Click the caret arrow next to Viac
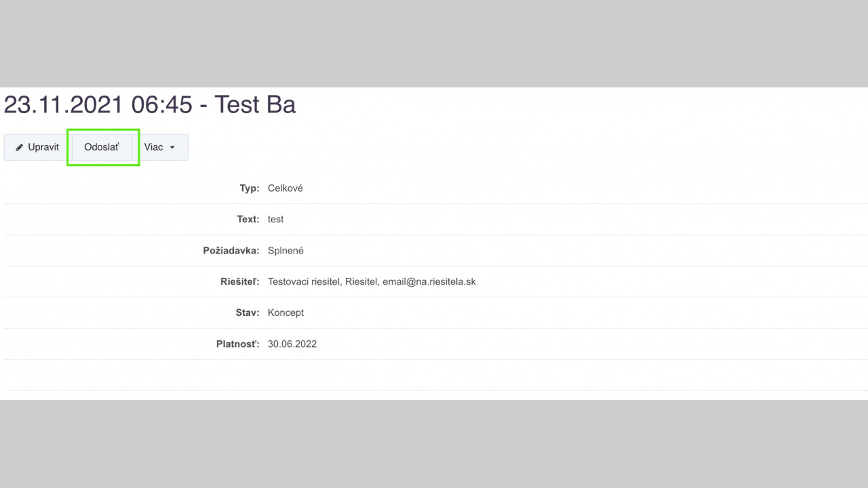 pos(172,148)
